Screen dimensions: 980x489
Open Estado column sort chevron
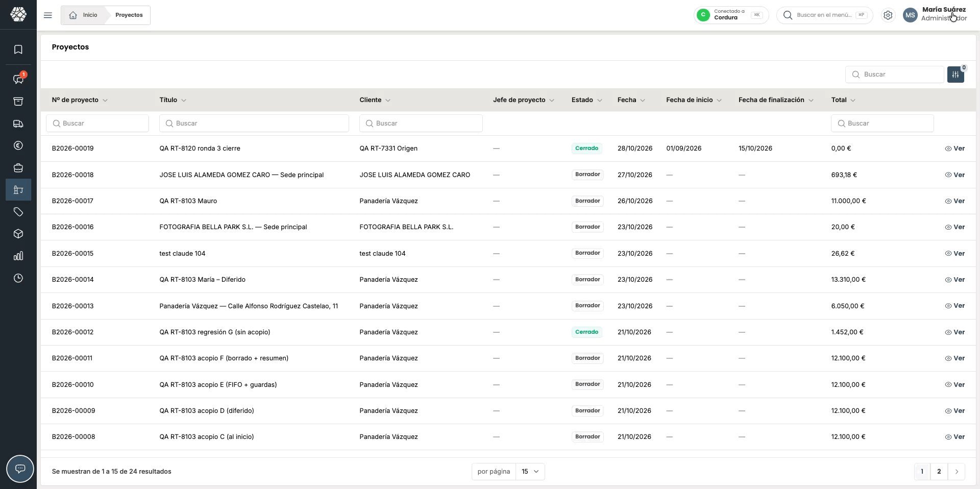point(600,101)
